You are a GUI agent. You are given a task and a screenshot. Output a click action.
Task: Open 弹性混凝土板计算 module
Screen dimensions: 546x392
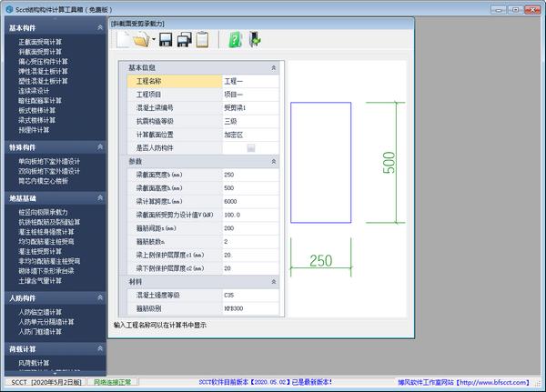[x=43, y=71]
